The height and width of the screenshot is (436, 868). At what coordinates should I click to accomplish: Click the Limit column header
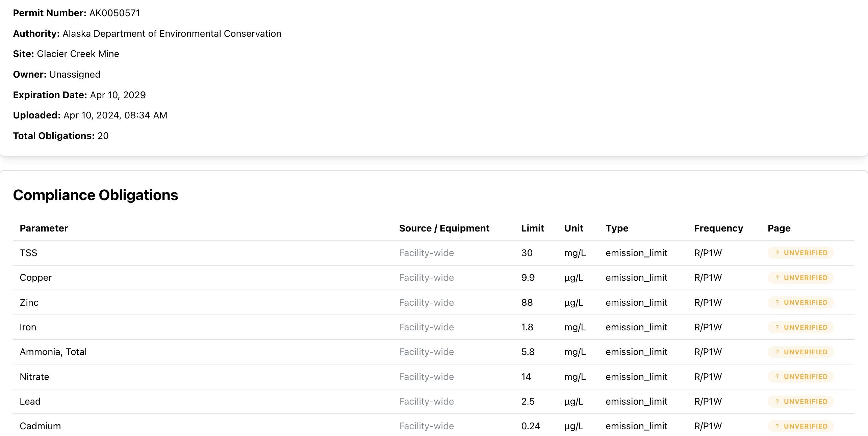point(533,228)
